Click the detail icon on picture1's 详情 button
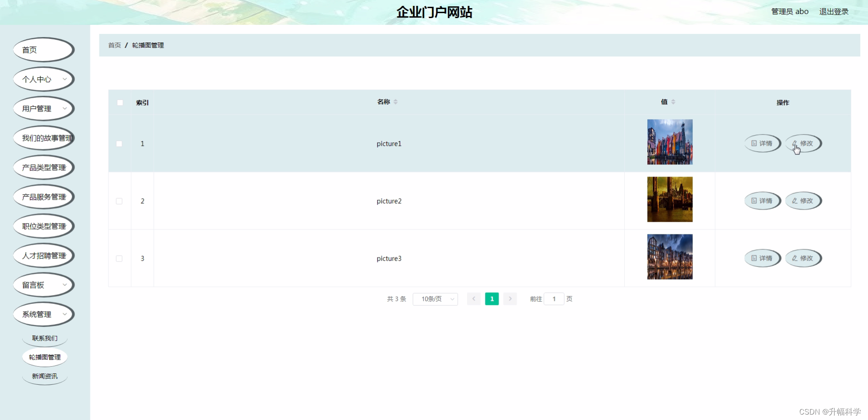This screenshot has width=868, height=420. (754, 143)
